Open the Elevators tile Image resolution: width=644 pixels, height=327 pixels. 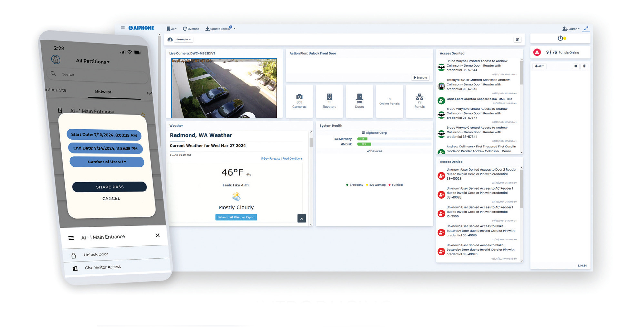pyautogui.click(x=329, y=101)
